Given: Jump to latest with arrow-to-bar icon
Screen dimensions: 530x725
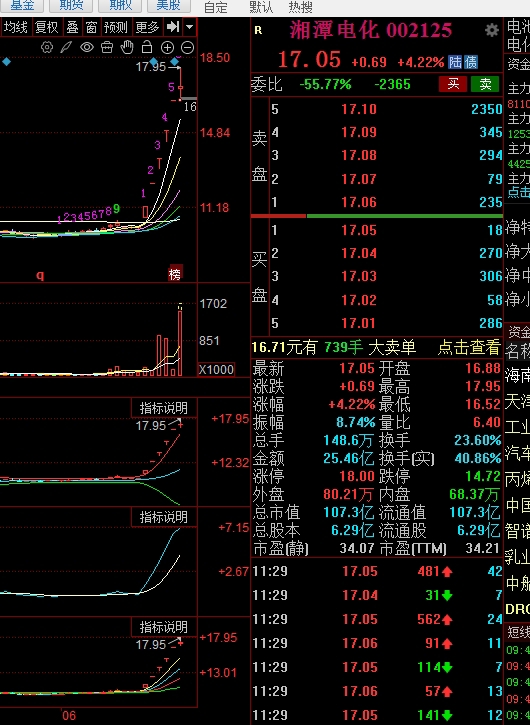Looking at the screenshot, I should [x=173, y=27].
